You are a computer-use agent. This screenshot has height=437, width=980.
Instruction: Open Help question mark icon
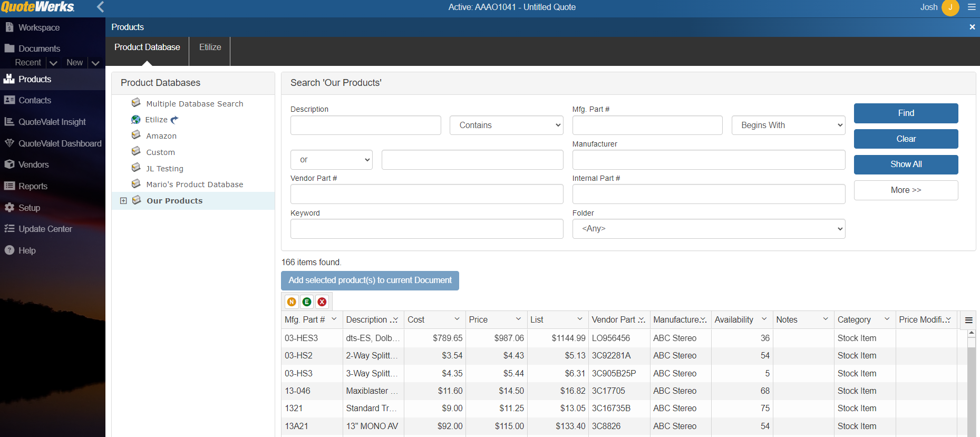coord(9,250)
